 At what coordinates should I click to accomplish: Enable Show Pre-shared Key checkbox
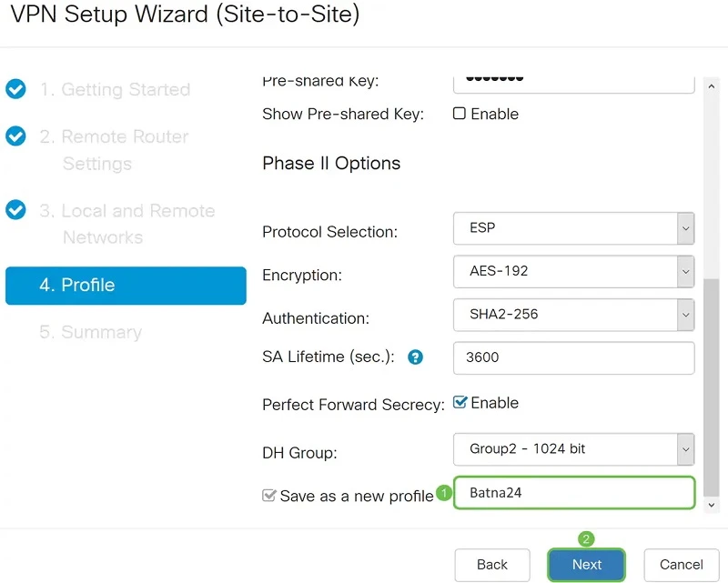click(x=460, y=114)
